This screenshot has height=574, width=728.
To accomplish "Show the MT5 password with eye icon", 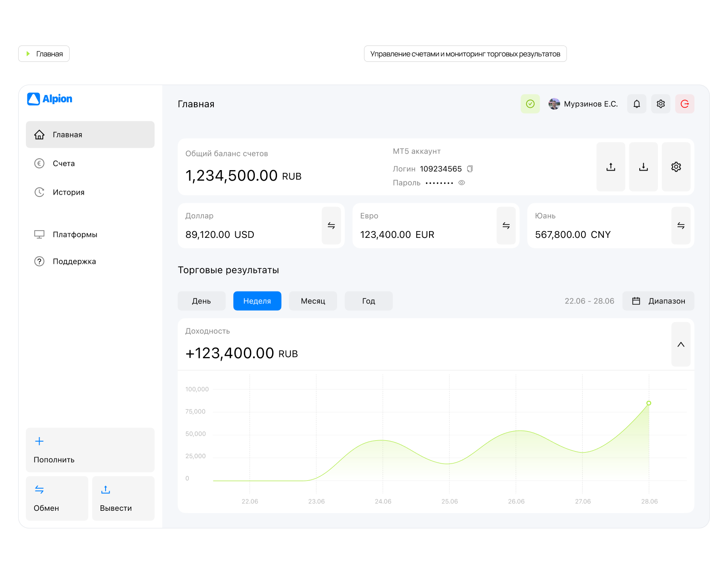I will pyautogui.click(x=461, y=183).
